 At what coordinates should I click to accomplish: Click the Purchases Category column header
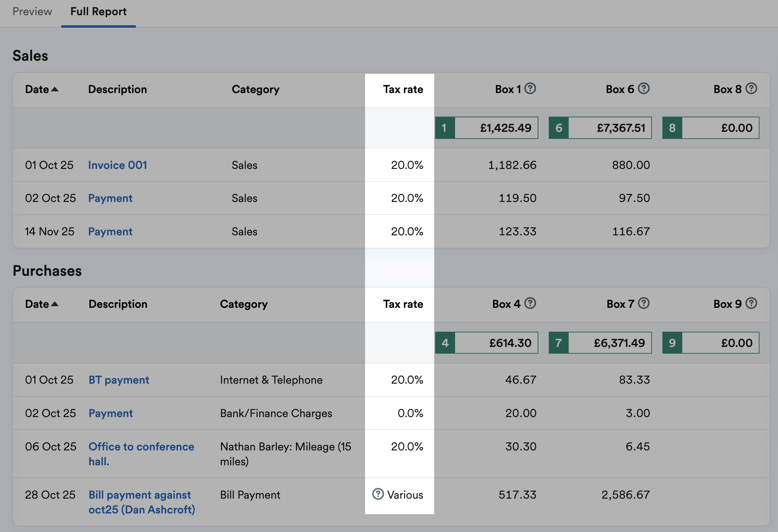coord(244,304)
